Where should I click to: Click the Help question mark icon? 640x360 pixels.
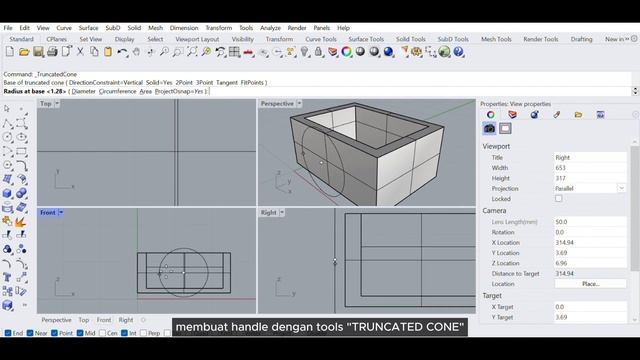[458, 52]
